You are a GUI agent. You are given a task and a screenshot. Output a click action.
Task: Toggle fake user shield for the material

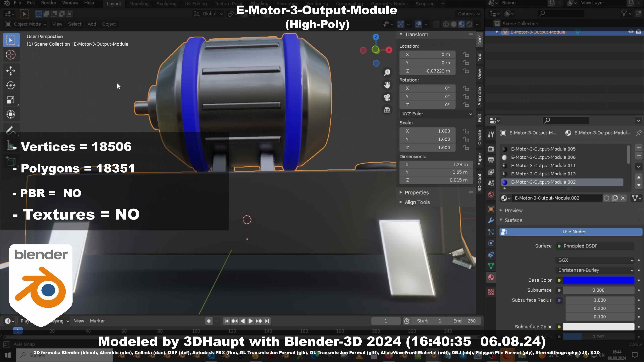[606, 198]
